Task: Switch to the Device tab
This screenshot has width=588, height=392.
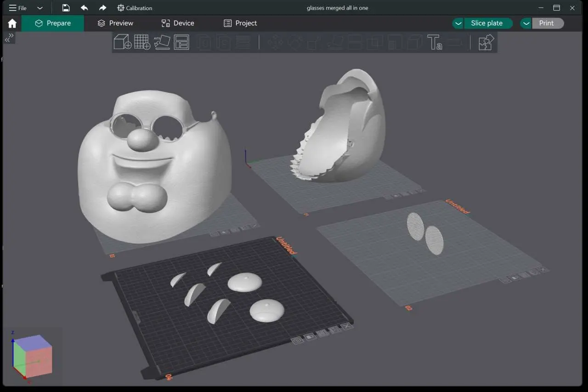Action: tap(178, 23)
